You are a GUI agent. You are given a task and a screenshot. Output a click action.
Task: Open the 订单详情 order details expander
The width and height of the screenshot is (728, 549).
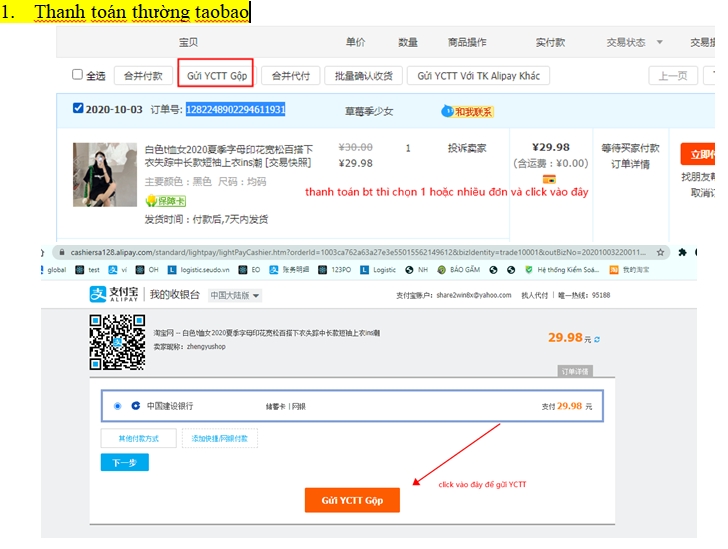click(x=574, y=371)
